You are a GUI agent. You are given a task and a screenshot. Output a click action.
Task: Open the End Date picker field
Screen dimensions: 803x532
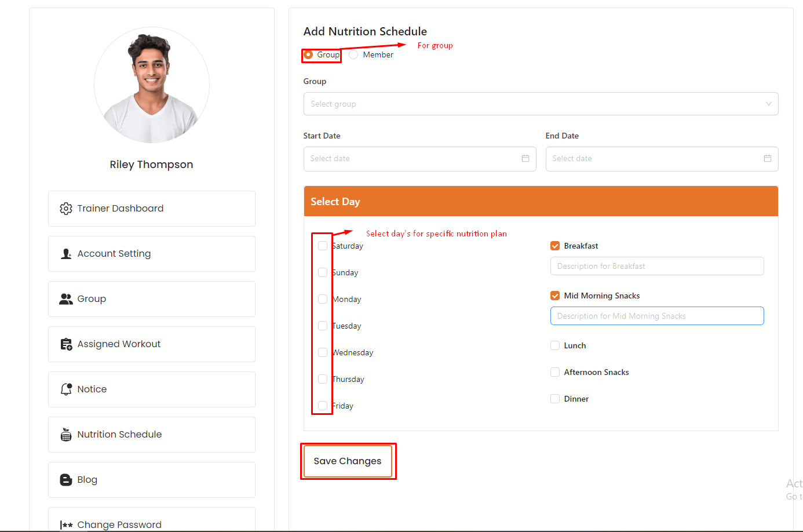(x=655, y=159)
